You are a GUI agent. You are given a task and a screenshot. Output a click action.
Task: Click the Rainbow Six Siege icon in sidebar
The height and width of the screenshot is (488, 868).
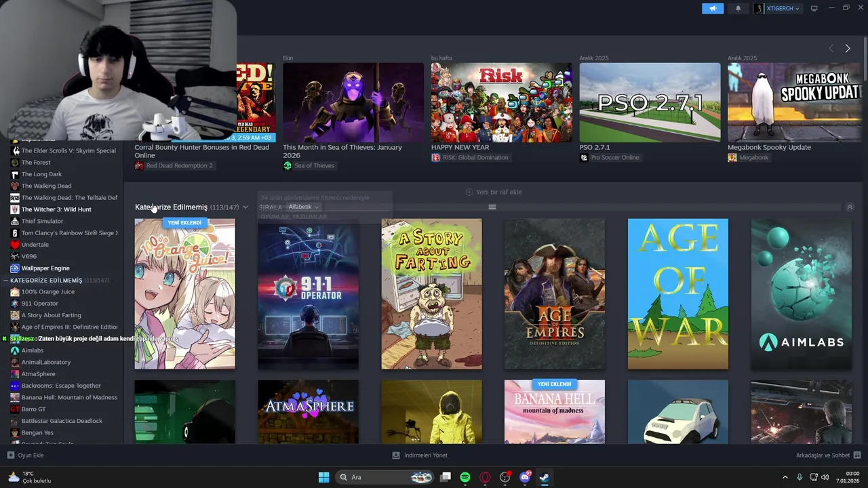point(15,233)
